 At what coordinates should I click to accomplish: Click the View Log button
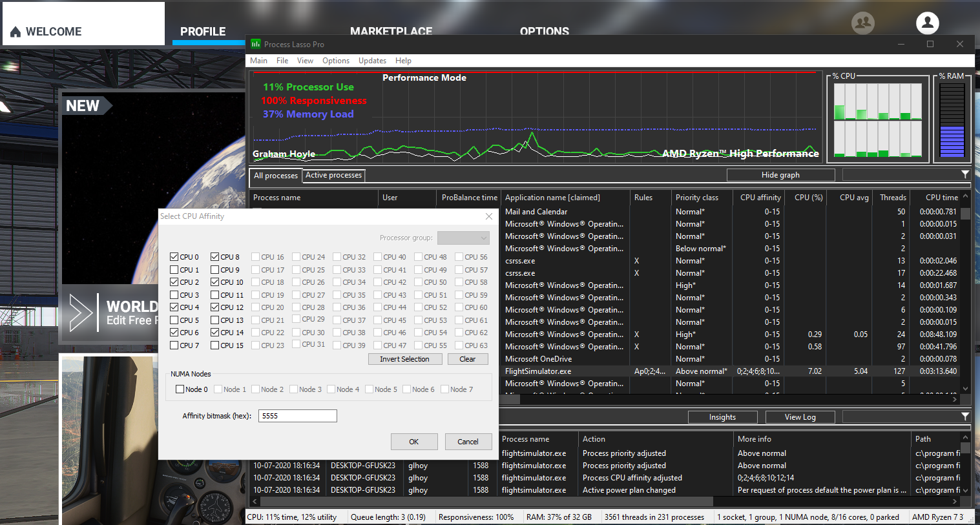pyautogui.click(x=800, y=417)
